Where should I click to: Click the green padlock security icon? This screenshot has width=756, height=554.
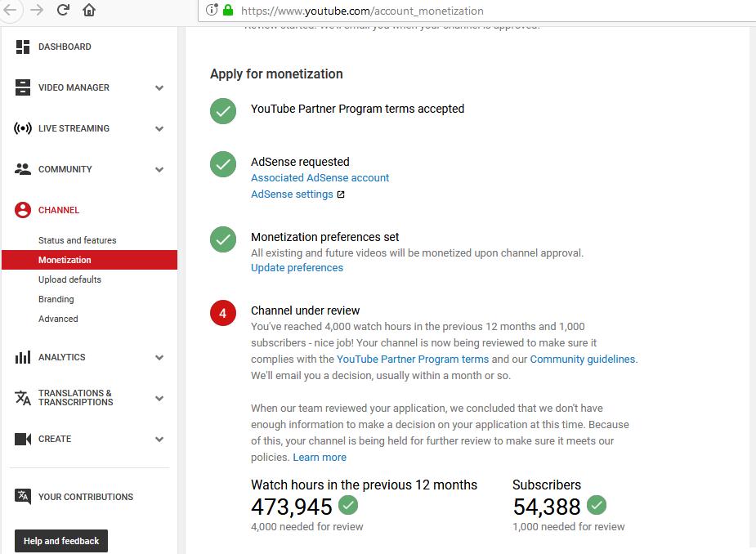point(228,10)
